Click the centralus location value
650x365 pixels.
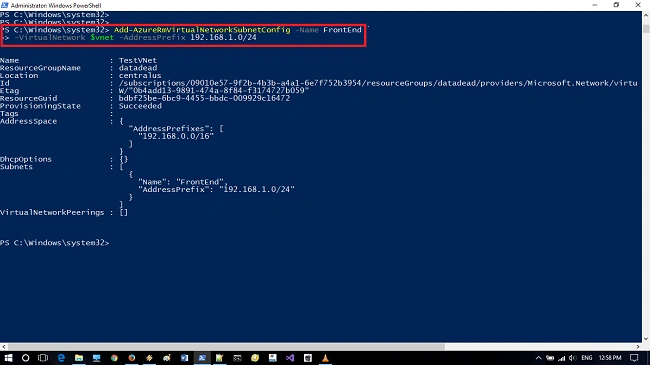coord(140,75)
